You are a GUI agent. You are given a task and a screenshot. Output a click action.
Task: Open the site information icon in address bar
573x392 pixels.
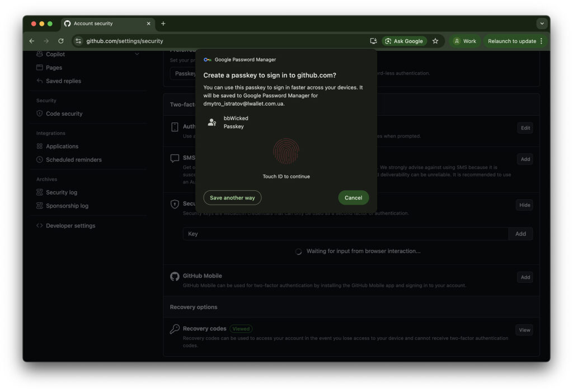tap(78, 41)
